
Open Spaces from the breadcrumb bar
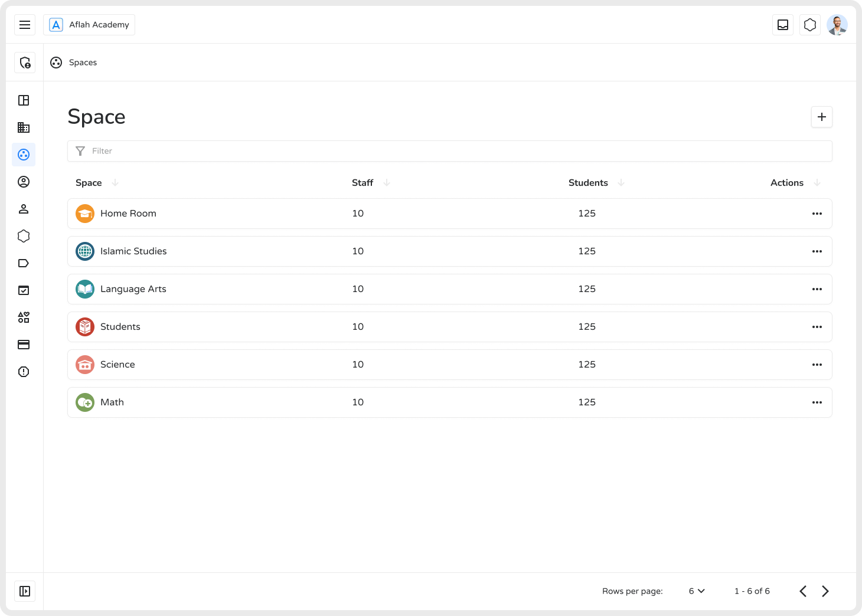pos(83,62)
